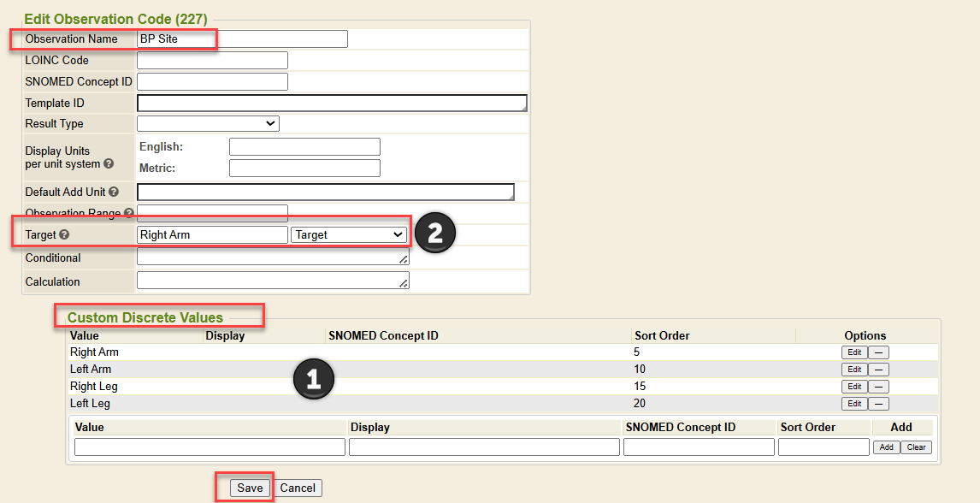Remove the Left Arm discrete value
980x503 pixels.
[878, 370]
